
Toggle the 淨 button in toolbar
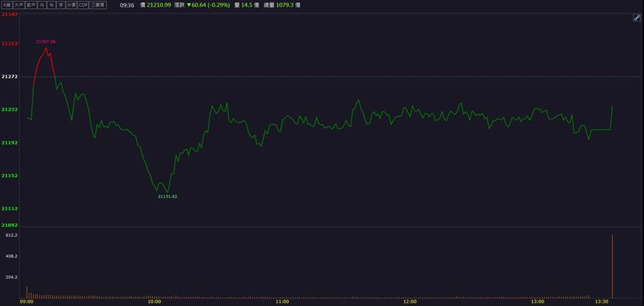coord(61,5)
